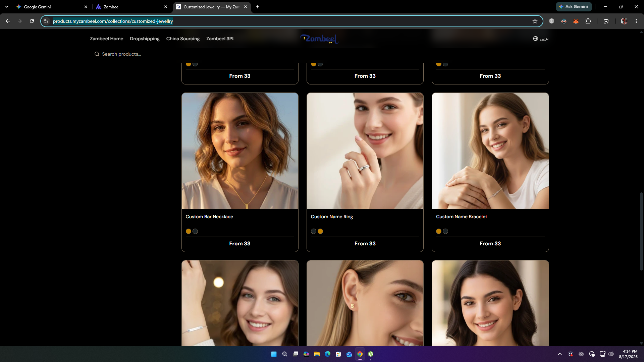Open the grey globe extension icon

tap(551, 21)
